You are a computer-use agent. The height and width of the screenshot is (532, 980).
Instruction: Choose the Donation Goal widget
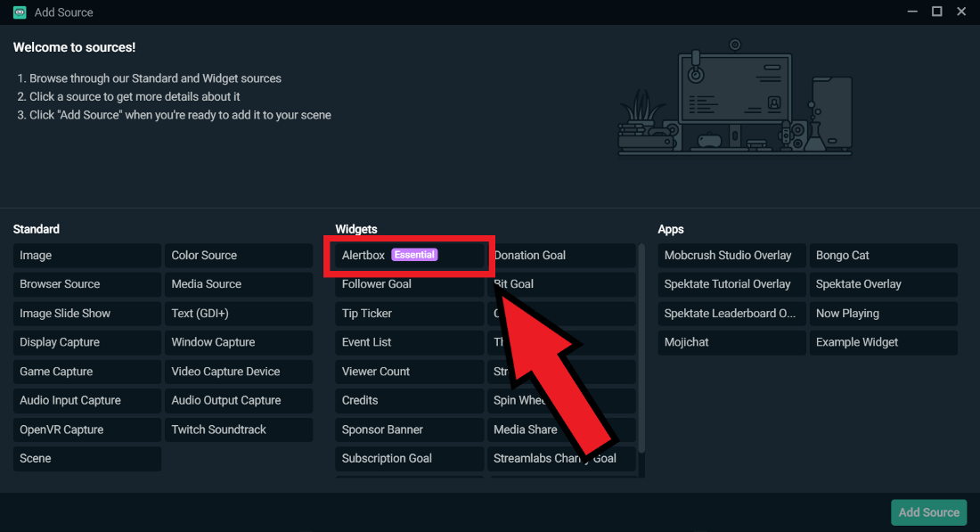[561, 255]
